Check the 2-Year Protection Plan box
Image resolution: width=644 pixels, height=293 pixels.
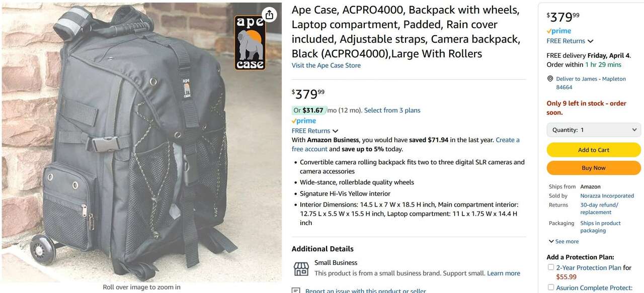click(551, 267)
